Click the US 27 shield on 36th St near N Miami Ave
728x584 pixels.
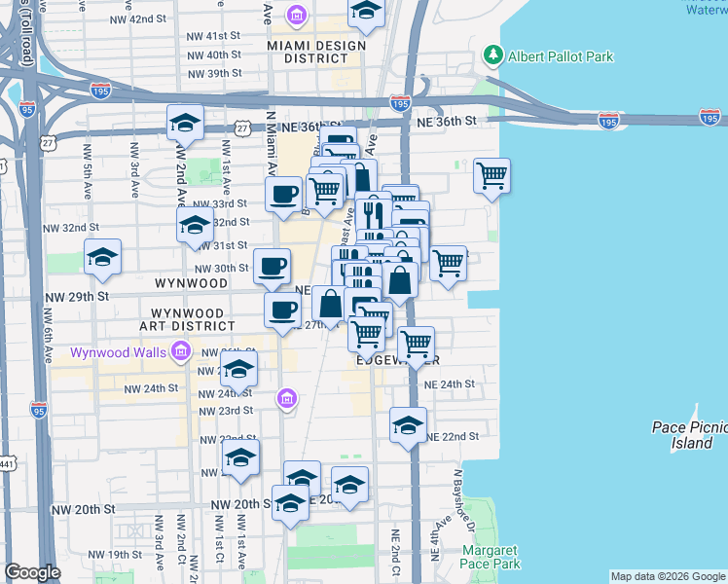tap(242, 128)
